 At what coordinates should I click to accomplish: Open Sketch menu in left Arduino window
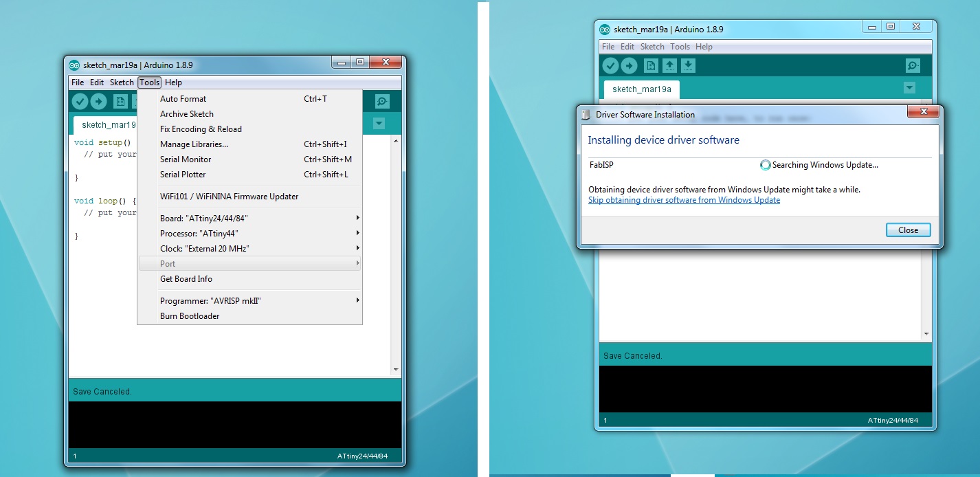tap(122, 82)
